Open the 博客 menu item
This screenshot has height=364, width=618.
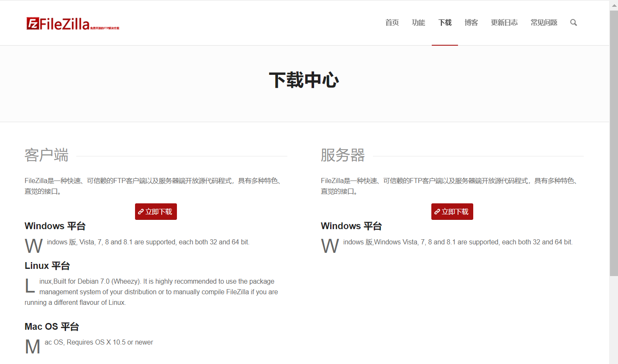(x=471, y=22)
